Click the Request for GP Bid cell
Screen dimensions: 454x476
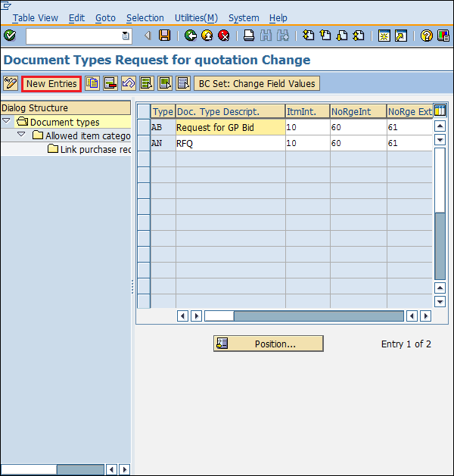[x=230, y=127]
